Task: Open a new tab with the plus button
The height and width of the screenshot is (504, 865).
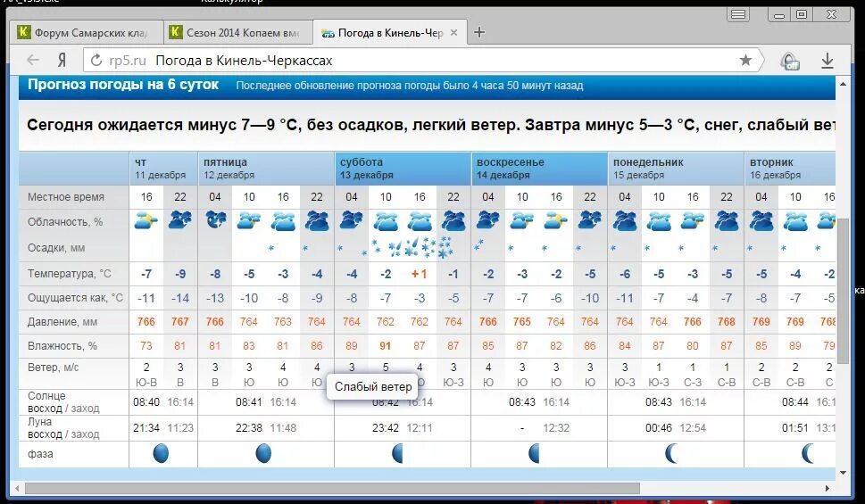Action: 479,32
